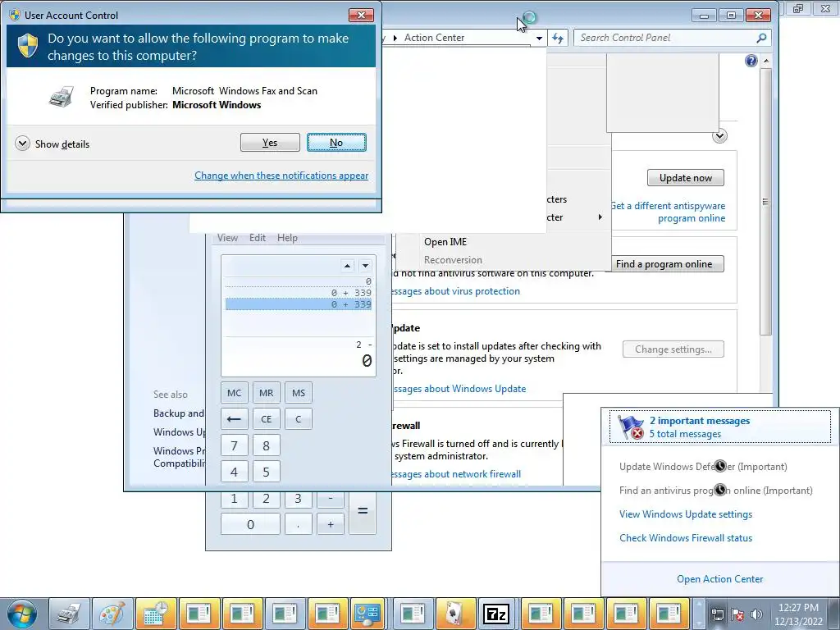Click the calculator 7 key

pyautogui.click(x=234, y=445)
